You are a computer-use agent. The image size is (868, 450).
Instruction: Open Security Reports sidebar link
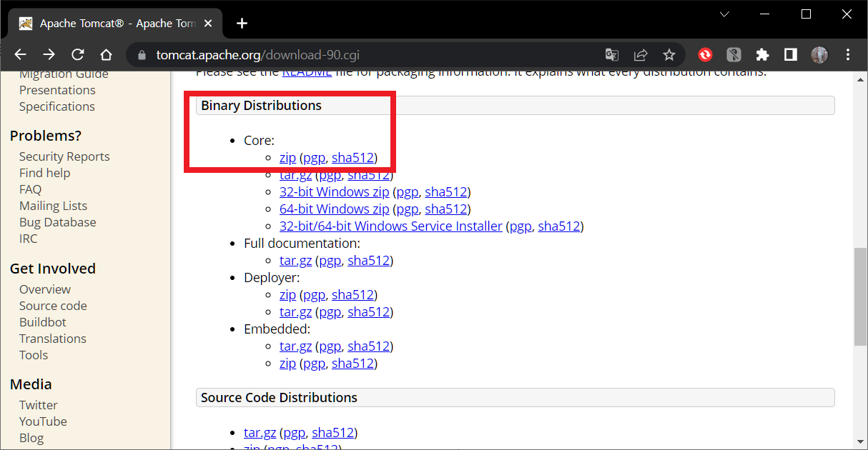64,156
